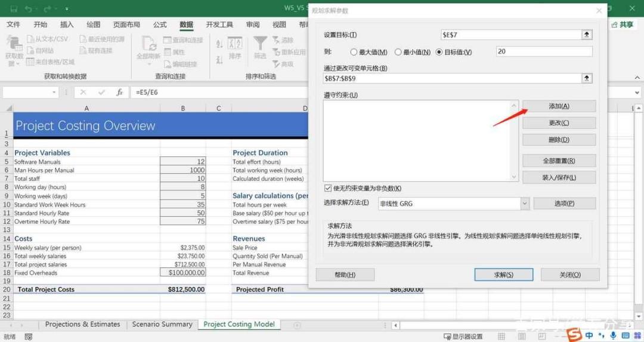Image resolution: width=644 pixels, height=342 pixels.
Task: Select the 目标值(V) radio button
Action: [x=439, y=52]
